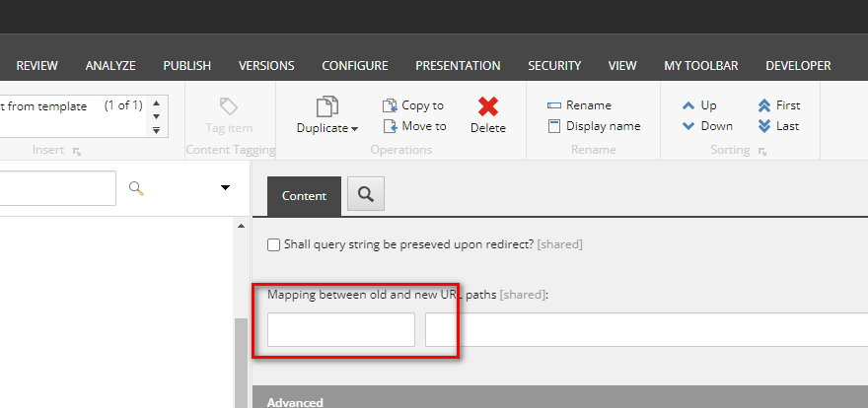Click the content tree search box
This screenshot has width=868, height=408.
pos(57,188)
